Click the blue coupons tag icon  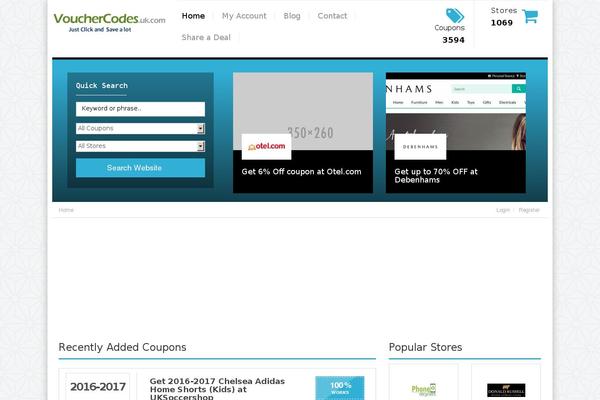[x=455, y=16]
